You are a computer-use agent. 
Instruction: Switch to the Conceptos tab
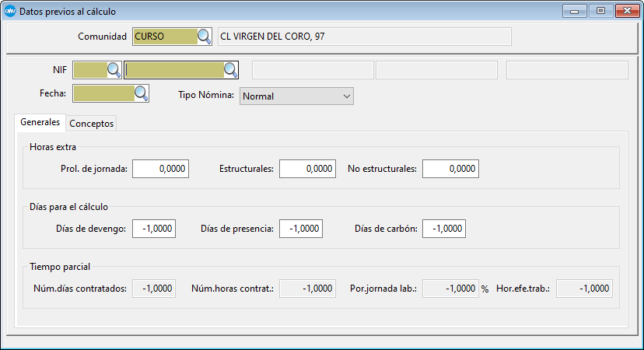click(x=92, y=124)
